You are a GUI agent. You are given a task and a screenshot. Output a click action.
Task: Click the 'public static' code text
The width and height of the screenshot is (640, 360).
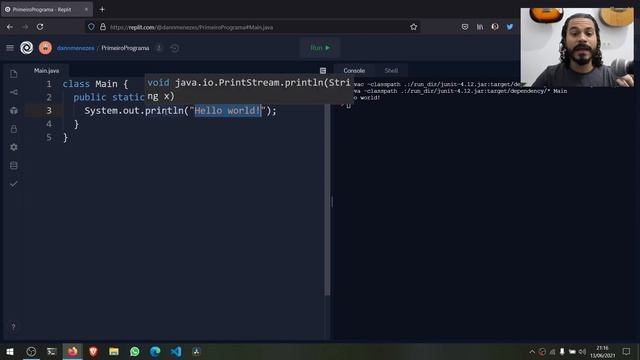(x=109, y=97)
